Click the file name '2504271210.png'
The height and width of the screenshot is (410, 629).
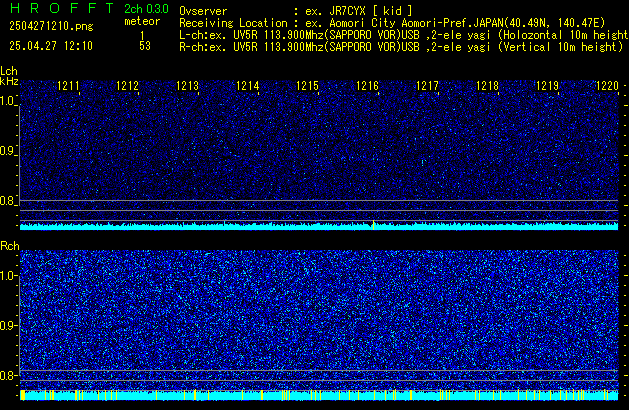click(x=51, y=26)
